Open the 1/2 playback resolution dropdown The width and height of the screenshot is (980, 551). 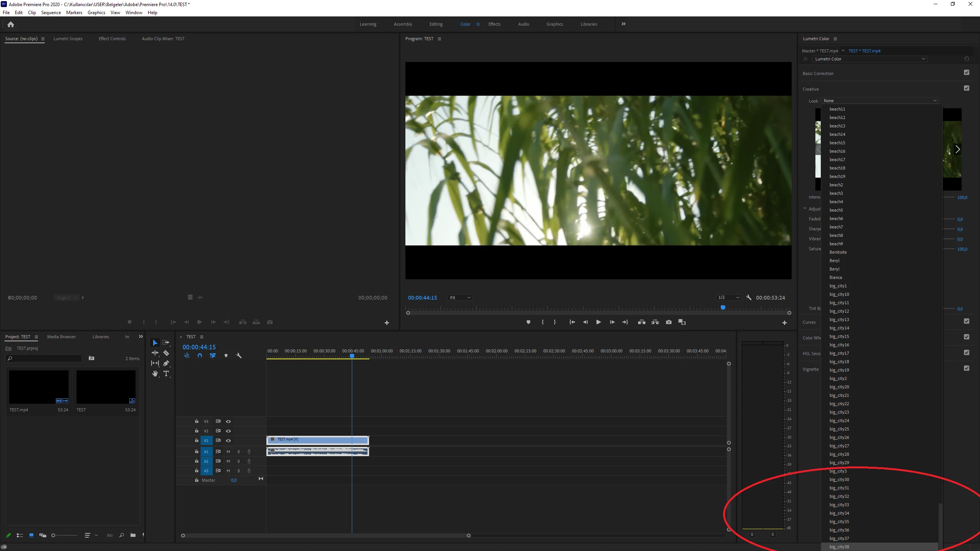(x=728, y=298)
